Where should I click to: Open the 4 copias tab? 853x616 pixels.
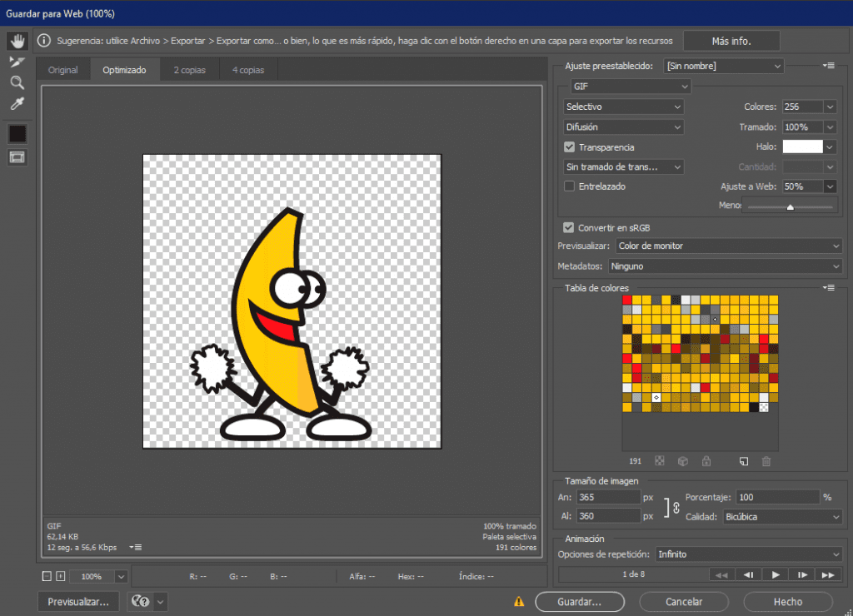point(247,70)
